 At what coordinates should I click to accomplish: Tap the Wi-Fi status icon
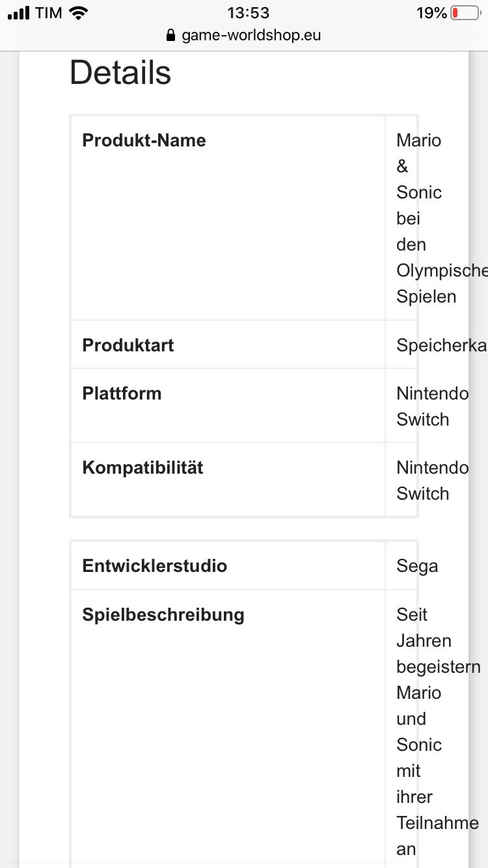(78, 13)
